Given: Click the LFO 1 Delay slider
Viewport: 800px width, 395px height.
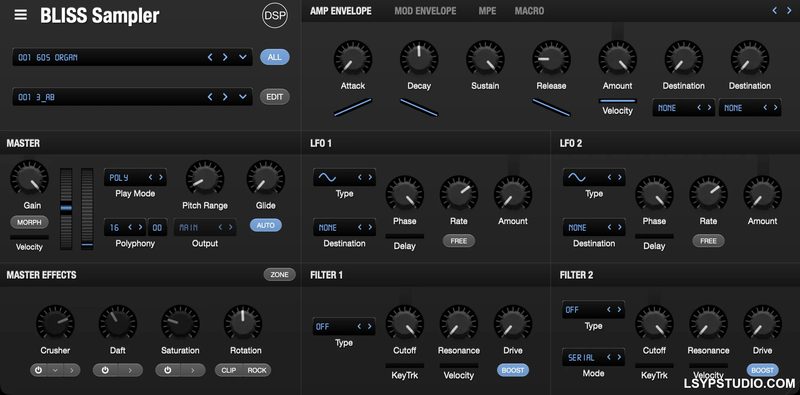Looking at the screenshot, I should (405, 236).
